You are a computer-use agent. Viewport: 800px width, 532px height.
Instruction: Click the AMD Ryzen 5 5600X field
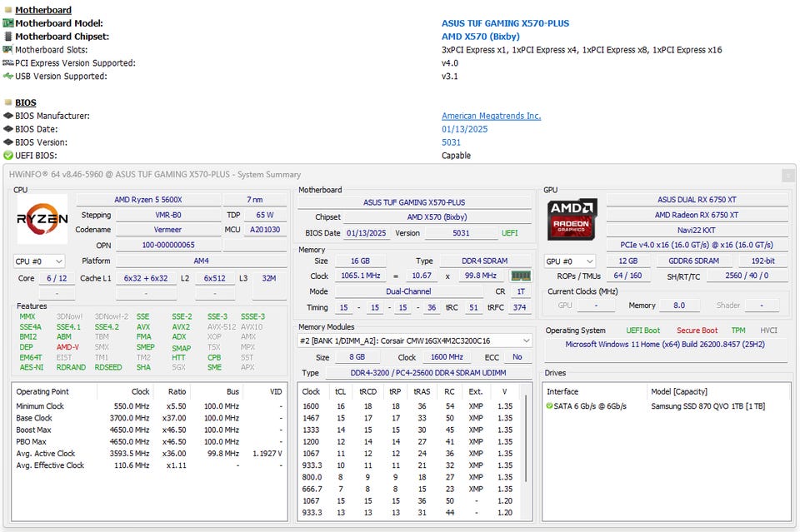[148, 200]
